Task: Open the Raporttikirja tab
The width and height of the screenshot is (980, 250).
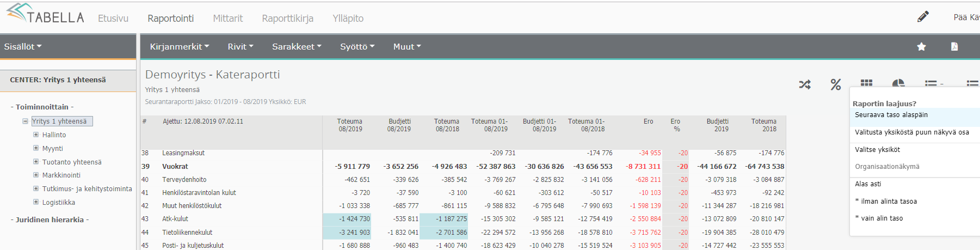Action: pos(287,19)
